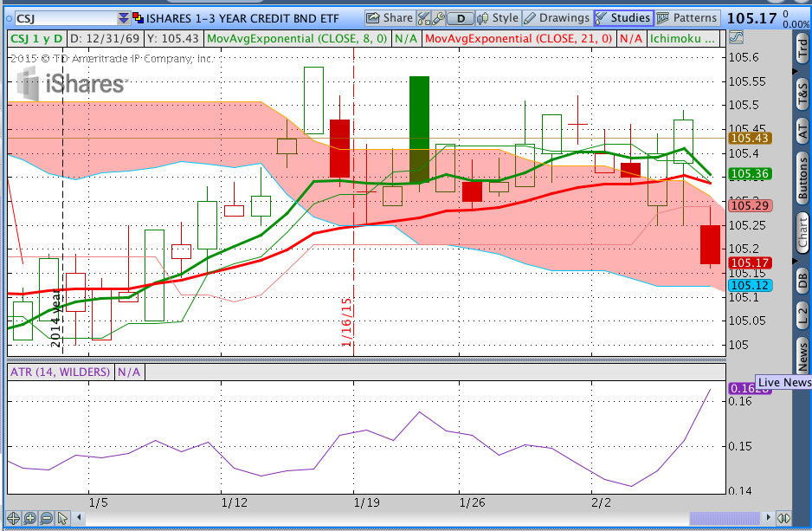Click the Live News tooltip

[783, 382]
